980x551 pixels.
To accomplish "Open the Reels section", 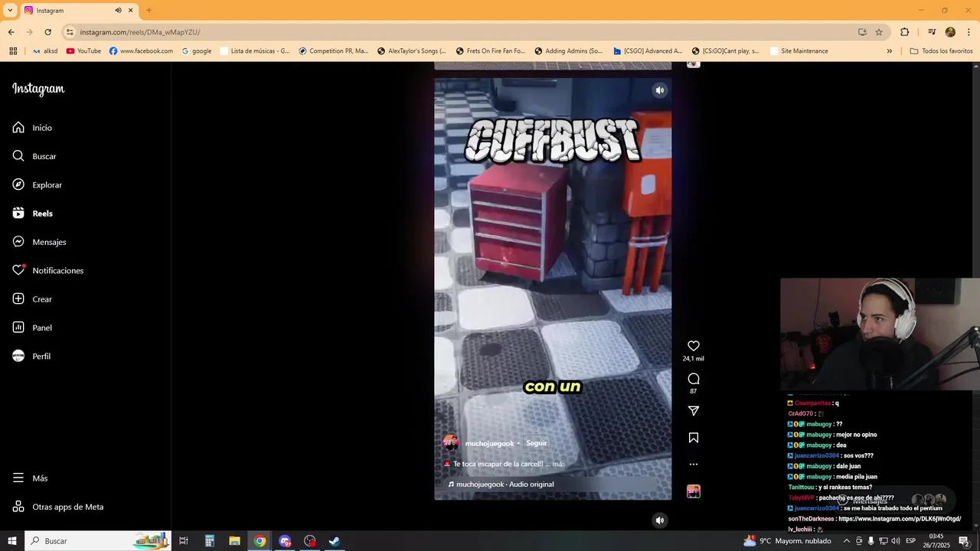I will [x=32, y=214].
